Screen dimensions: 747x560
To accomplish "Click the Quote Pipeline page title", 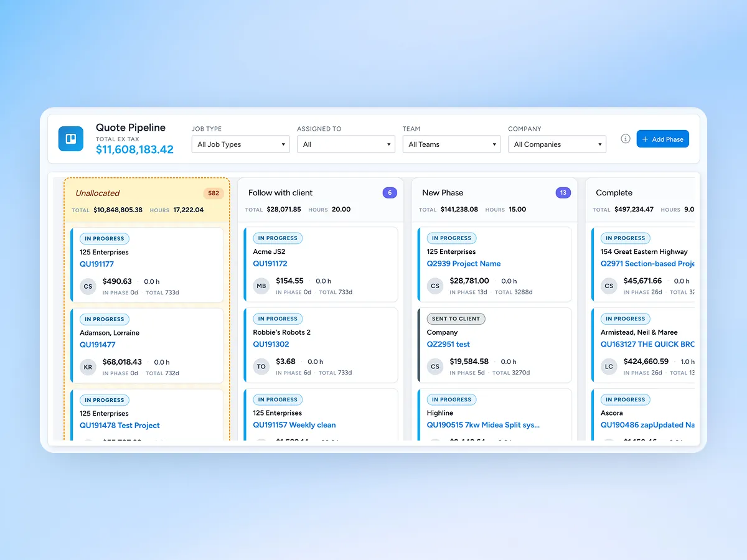I will tap(131, 128).
